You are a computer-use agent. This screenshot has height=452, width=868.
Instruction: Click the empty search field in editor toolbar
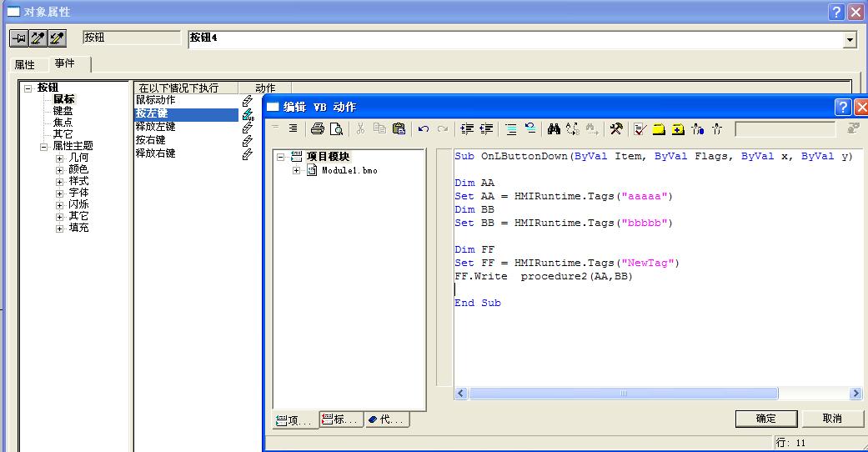coord(785,129)
